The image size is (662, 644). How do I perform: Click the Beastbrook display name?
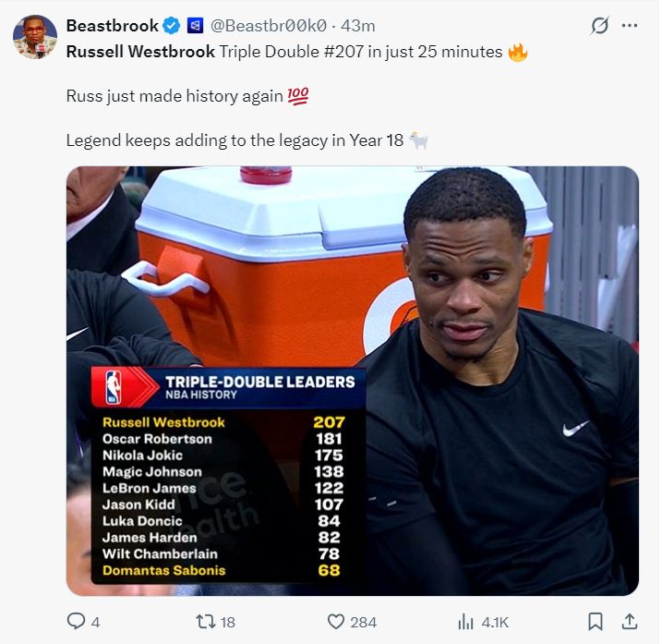[x=112, y=26]
